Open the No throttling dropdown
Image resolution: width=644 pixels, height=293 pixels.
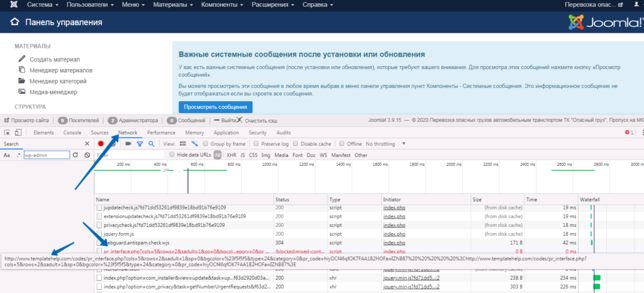click(386, 144)
